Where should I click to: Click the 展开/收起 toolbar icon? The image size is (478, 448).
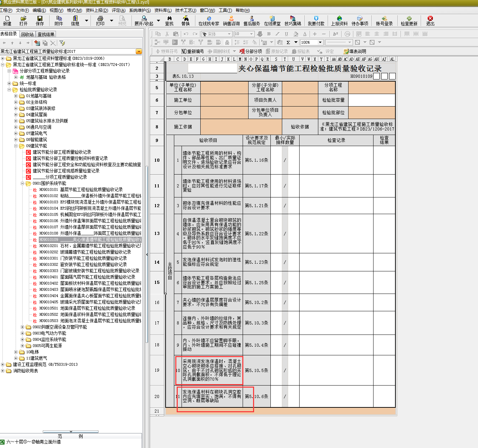144,21
